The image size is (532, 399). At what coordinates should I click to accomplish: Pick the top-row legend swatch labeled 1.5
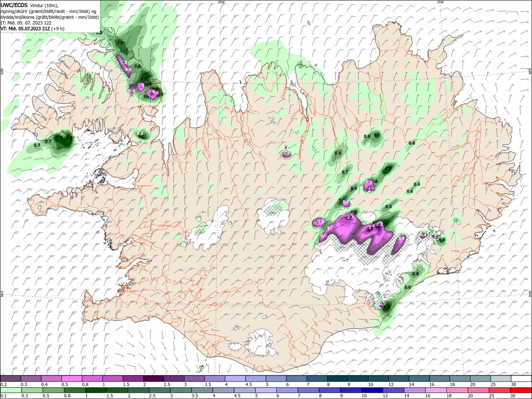(x=133, y=379)
